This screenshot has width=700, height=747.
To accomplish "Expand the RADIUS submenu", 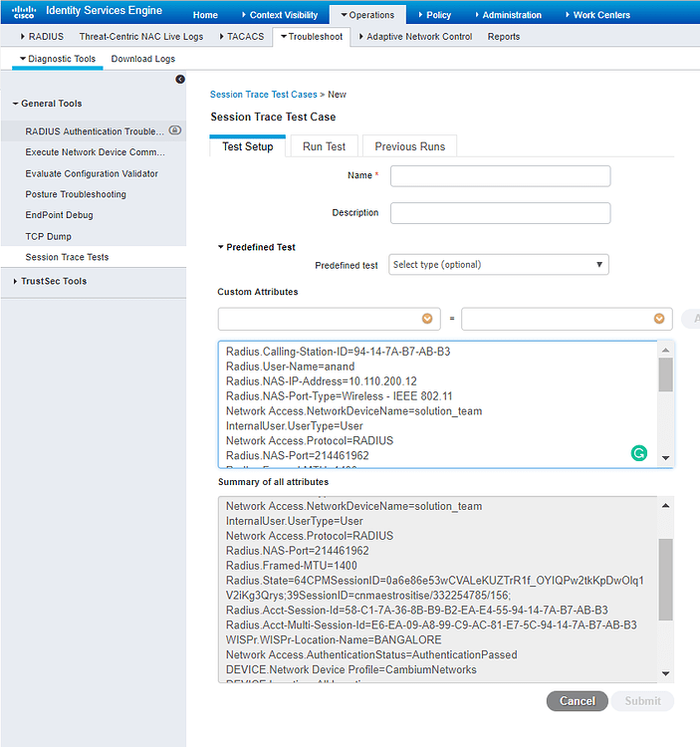I will tap(42, 36).
